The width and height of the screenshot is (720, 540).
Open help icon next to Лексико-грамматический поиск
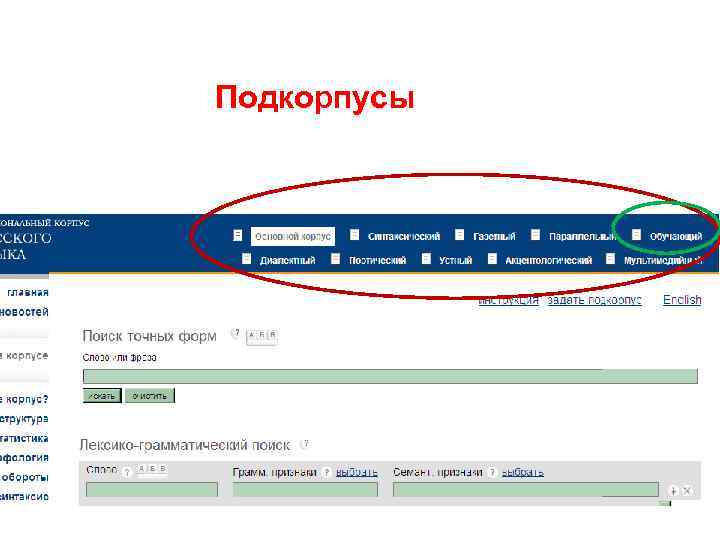pyautogui.click(x=305, y=444)
